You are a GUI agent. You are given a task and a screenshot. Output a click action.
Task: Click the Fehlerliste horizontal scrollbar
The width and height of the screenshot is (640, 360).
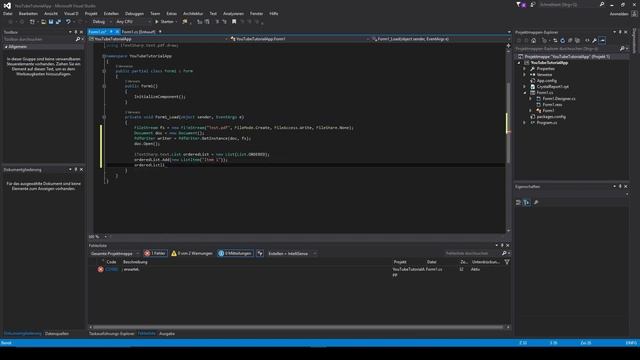point(299,327)
